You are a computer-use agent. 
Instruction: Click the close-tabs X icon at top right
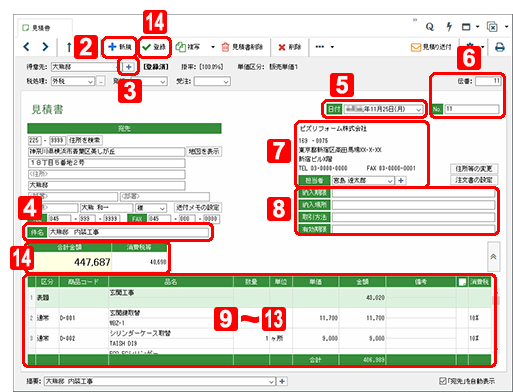tap(492, 27)
